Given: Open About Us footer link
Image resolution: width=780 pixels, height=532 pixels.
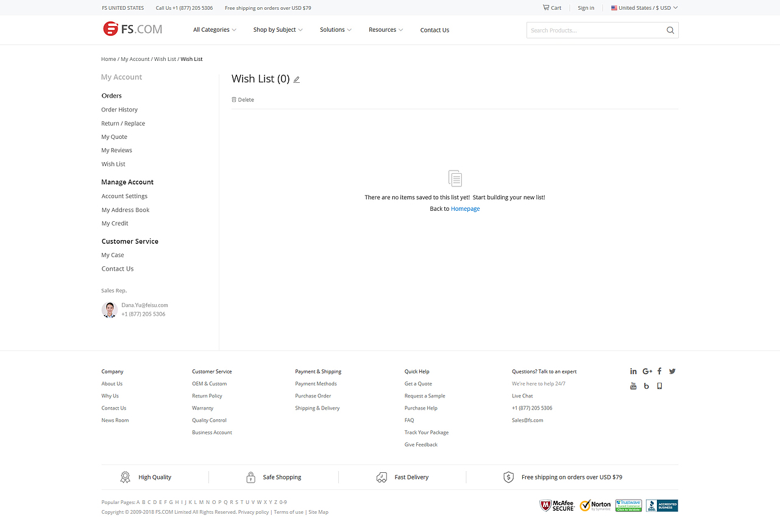Looking at the screenshot, I should point(112,384).
